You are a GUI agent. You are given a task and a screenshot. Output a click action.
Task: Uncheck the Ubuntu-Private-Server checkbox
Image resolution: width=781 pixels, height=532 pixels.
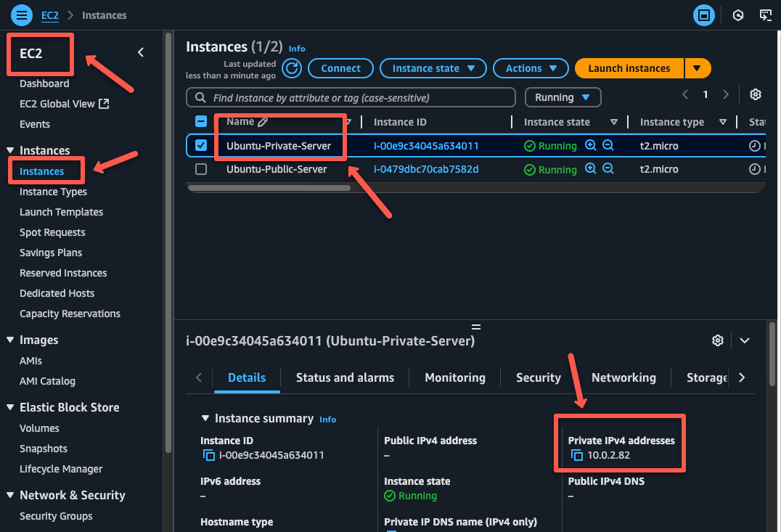201,145
